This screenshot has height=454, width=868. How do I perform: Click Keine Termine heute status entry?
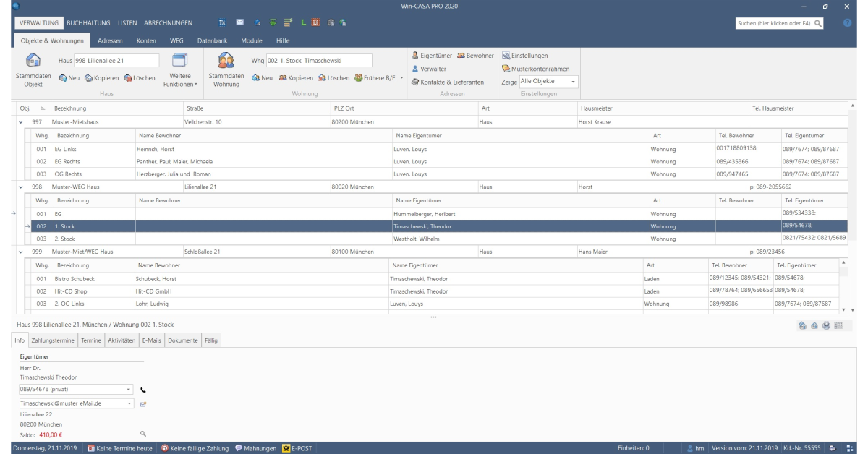tap(119, 448)
